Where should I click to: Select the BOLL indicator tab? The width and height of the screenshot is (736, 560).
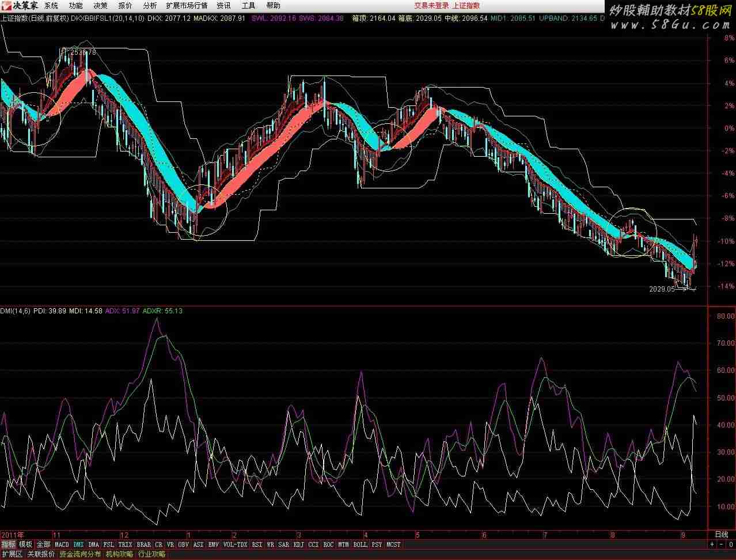(x=360, y=544)
